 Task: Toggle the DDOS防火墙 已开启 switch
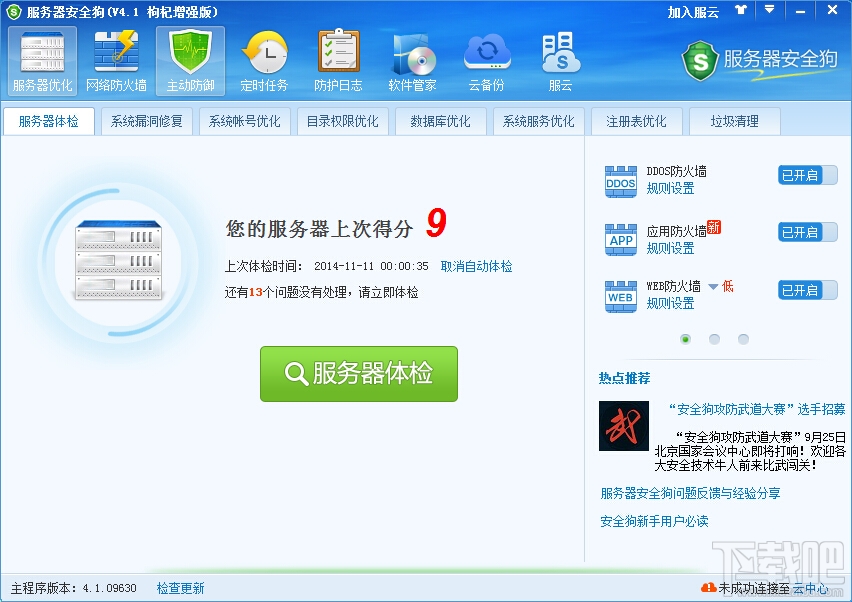[x=807, y=175]
